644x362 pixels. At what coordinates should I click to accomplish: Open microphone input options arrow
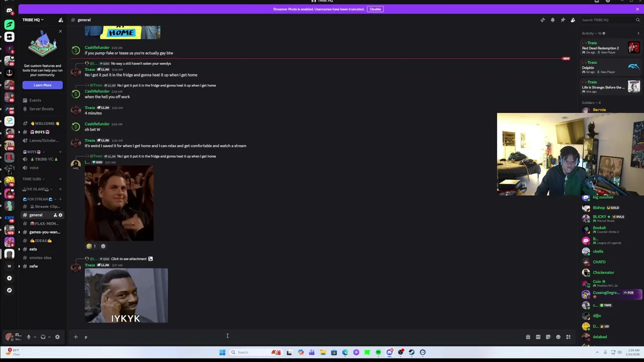coord(34,337)
